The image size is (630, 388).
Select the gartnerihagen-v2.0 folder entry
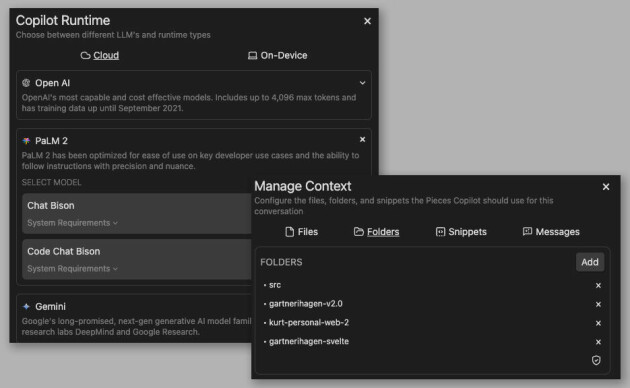tap(306, 304)
